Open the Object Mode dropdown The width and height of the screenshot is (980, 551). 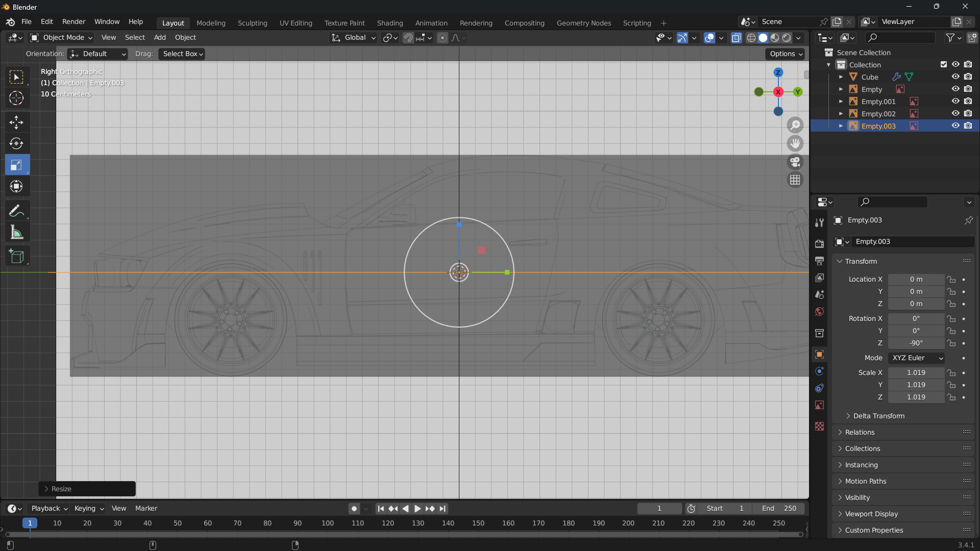62,38
